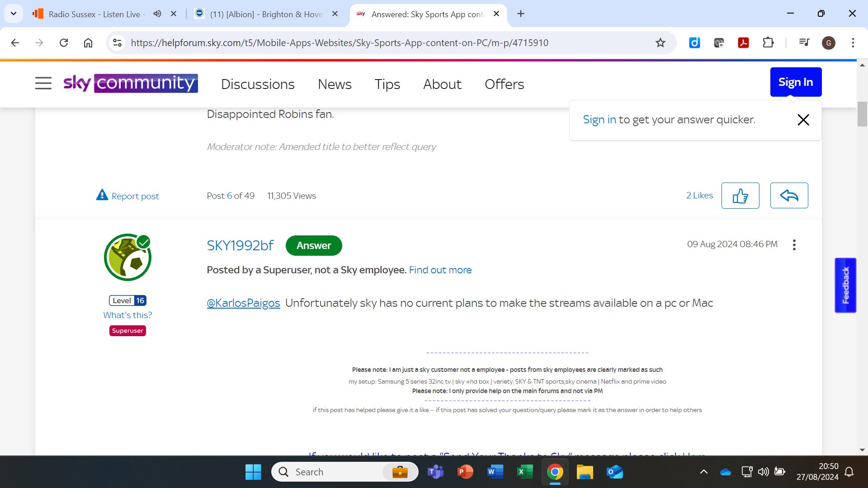This screenshot has width=868, height=488.
Task: Open SKY1992bf profile name link
Action: (240, 245)
